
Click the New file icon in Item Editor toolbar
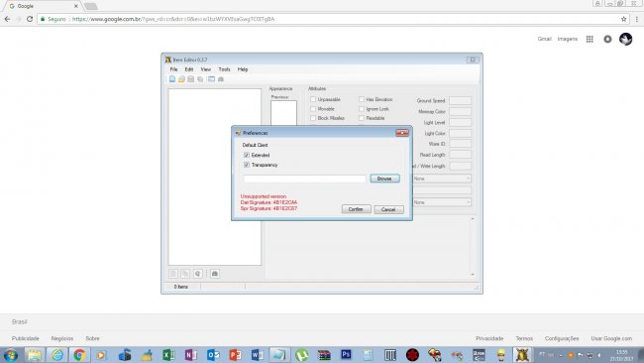click(x=172, y=79)
